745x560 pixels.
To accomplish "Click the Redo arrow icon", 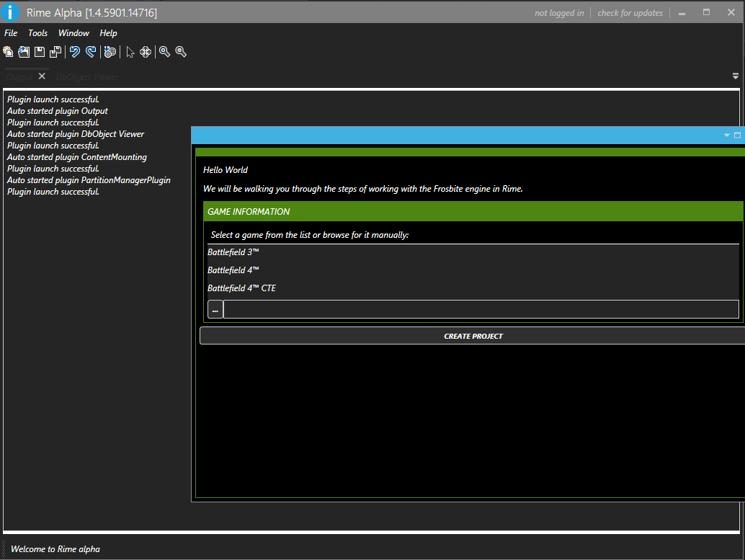I will point(91,52).
